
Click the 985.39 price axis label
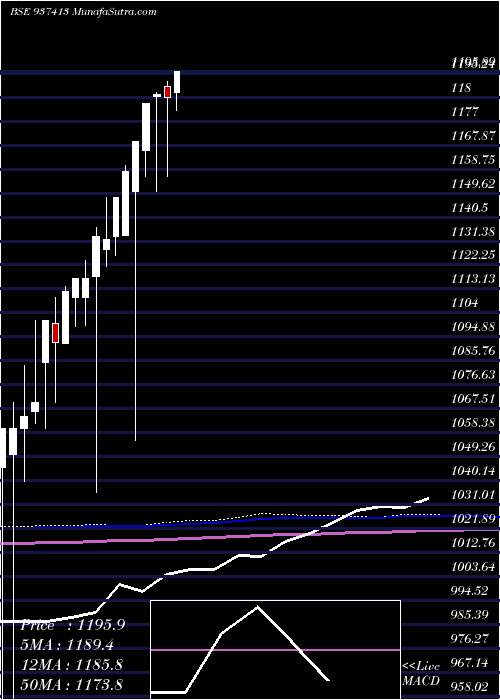470,615
